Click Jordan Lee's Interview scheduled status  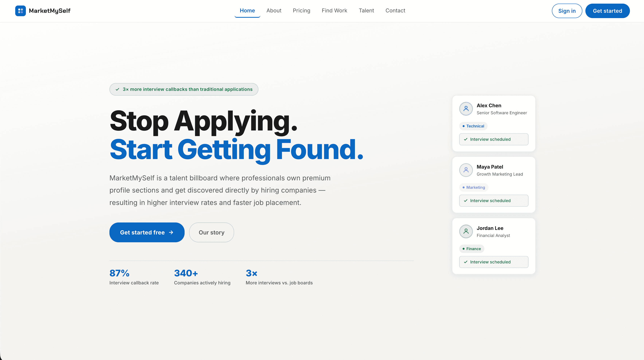point(493,262)
